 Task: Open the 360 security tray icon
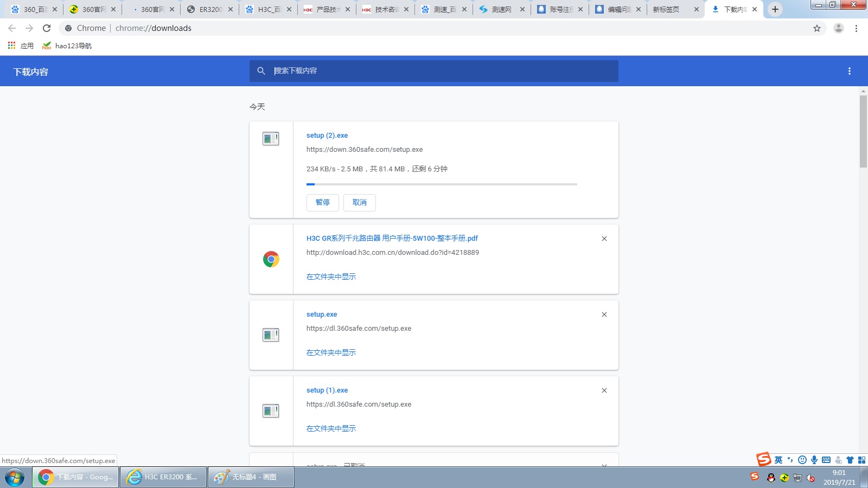point(784,478)
